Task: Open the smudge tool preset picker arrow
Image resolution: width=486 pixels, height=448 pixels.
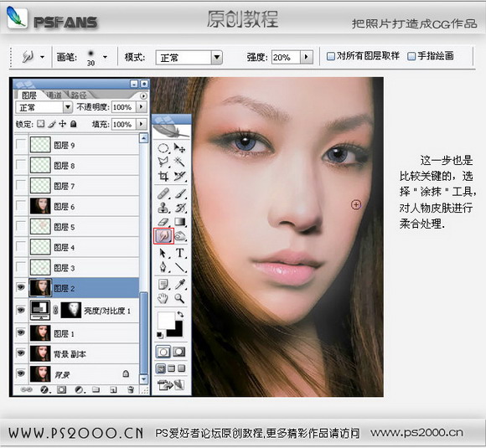Action: (x=42, y=57)
